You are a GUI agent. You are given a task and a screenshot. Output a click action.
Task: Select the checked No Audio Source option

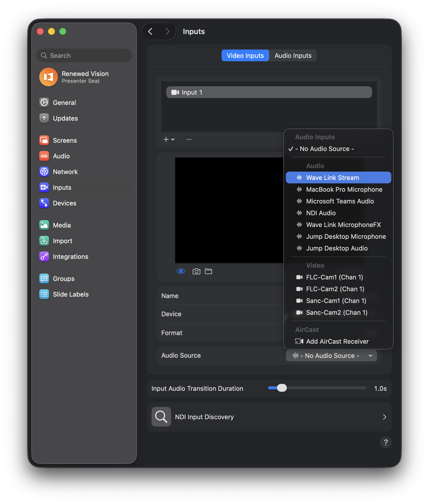point(338,149)
